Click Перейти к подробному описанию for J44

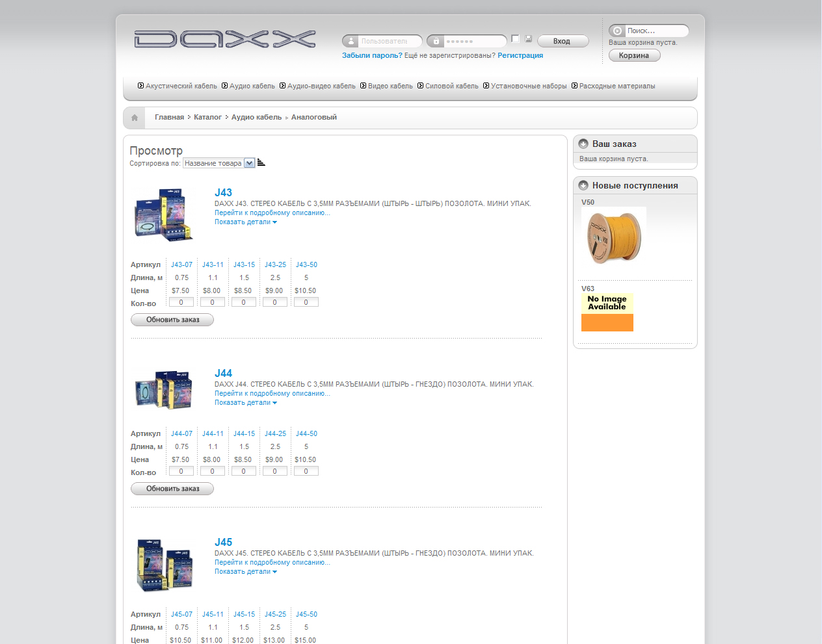pyautogui.click(x=272, y=394)
